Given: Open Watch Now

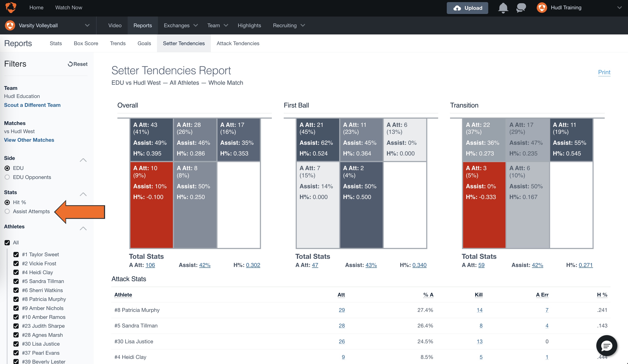Looking at the screenshot, I should (69, 7).
